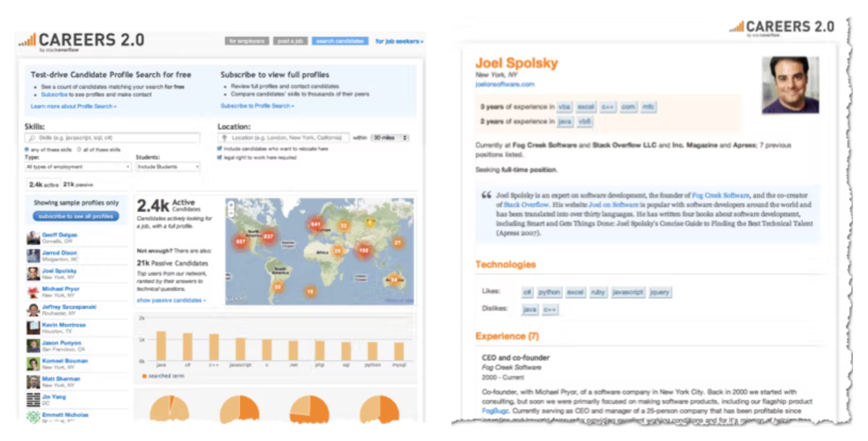Screen dimensions: 868x441
Task: Click the 'ruby' tag under Likes
Action: [598, 292]
